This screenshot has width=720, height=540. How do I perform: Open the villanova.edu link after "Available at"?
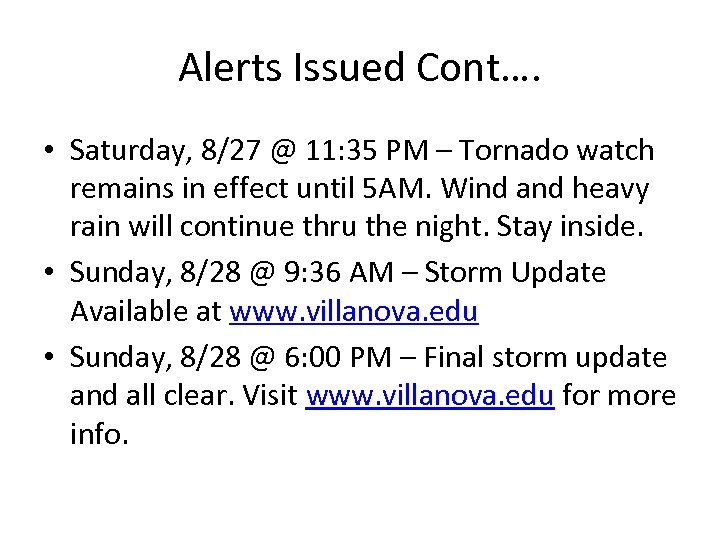click(354, 312)
